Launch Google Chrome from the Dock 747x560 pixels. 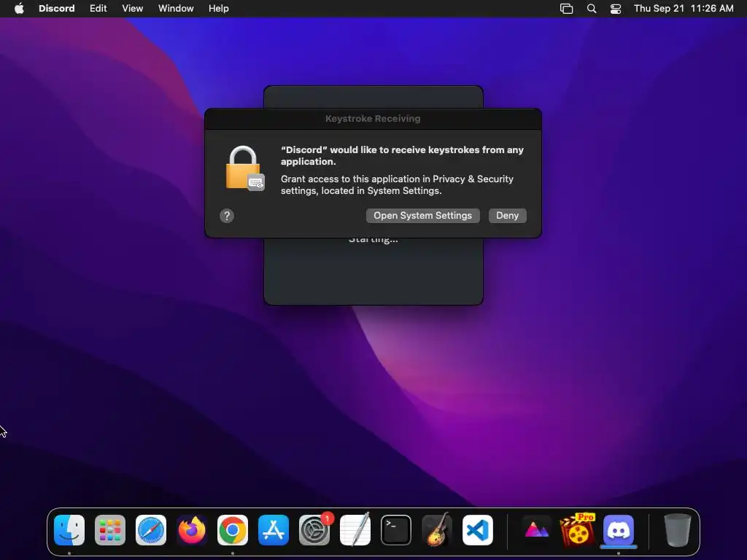pos(233,530)
